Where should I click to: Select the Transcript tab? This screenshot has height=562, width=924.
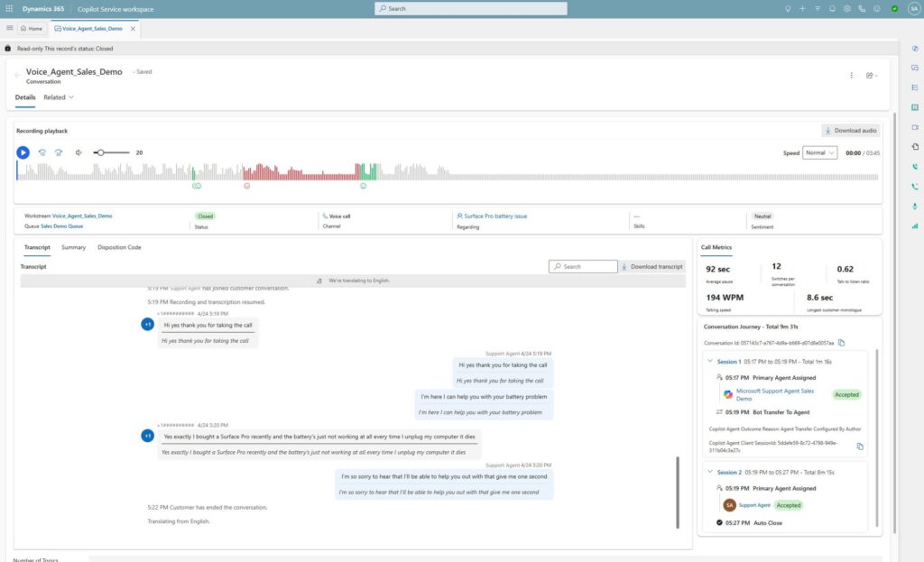coord(37,247)
